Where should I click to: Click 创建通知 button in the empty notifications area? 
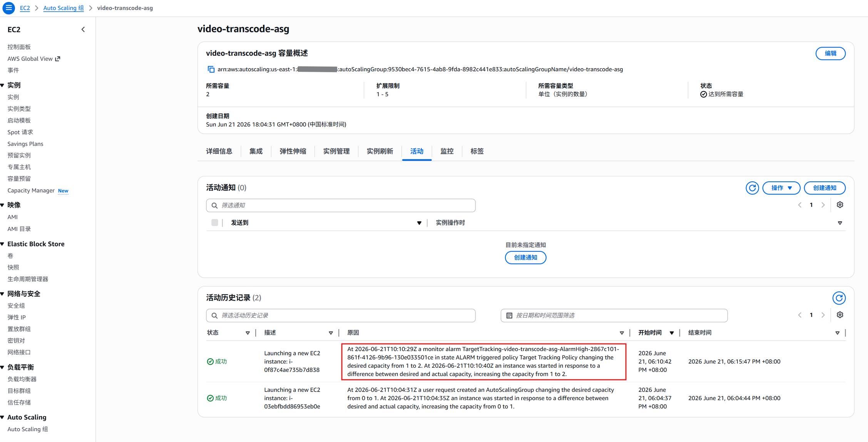tap(525, 258)
